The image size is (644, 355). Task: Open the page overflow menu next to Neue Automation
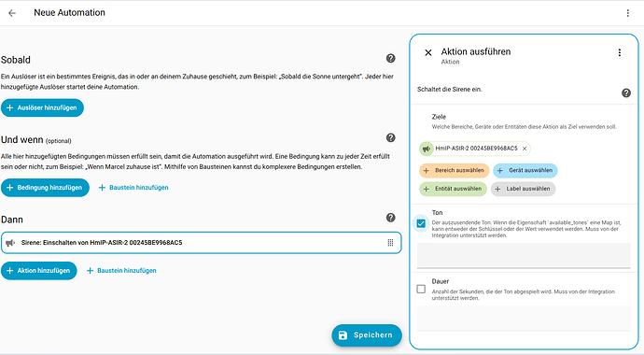pyautogui.click(x=627, y=13)
